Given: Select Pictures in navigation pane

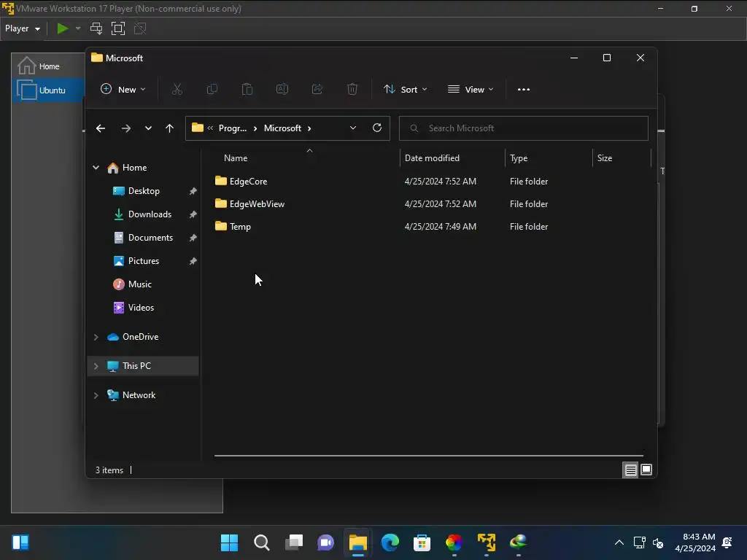Looking at the screenshot, I should point(144,261).
